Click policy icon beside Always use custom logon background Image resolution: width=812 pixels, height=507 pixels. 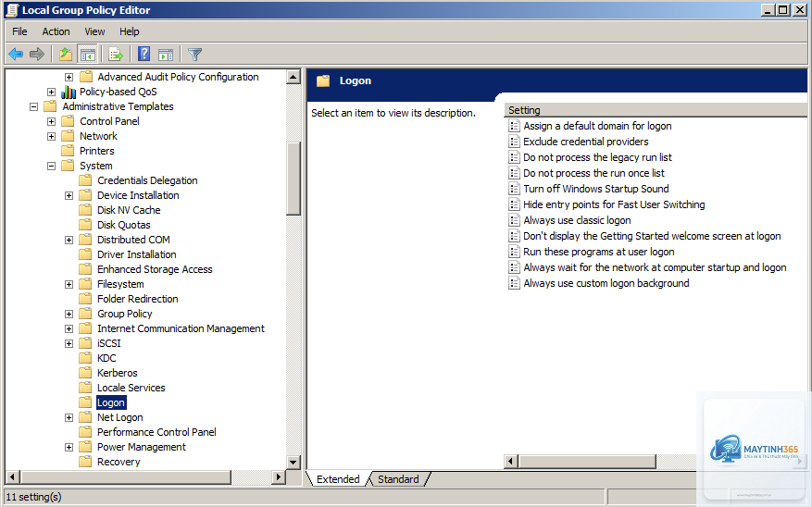tap(514, 283)
